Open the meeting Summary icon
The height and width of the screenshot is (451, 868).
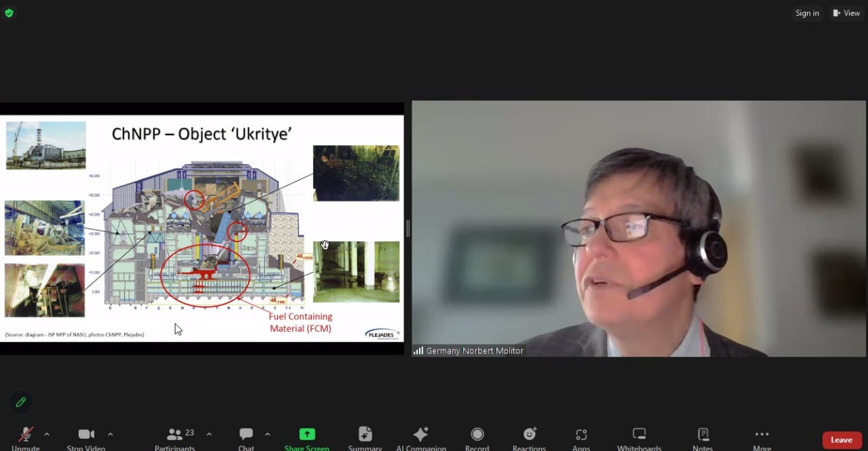click(x=365, y=435)
